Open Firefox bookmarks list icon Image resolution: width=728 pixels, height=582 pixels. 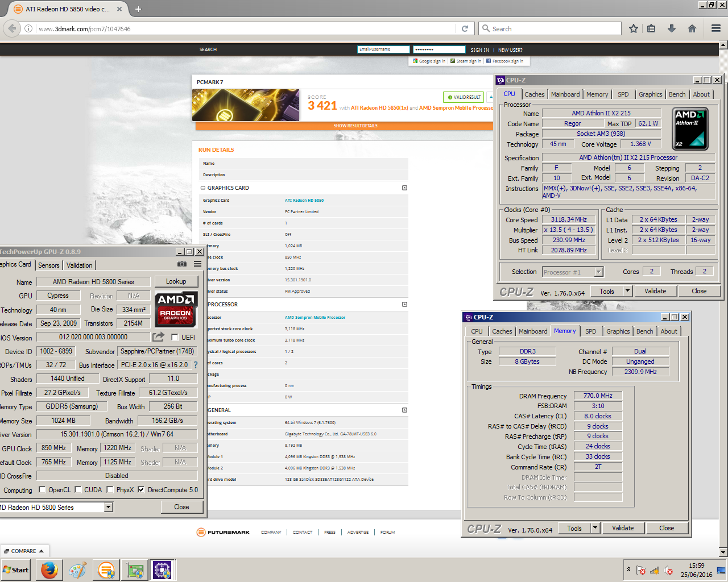pyautogui.click(x=652, y=28)
